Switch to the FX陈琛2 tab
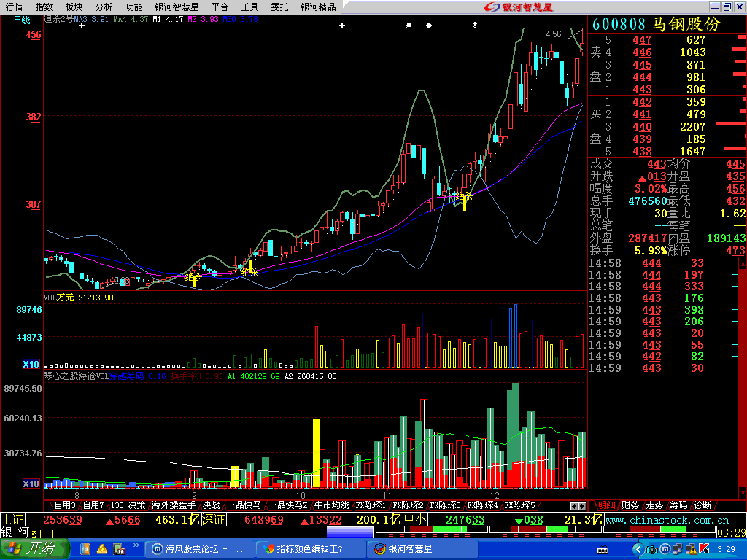This screenshot has width=747, height=560. [409, 505]
